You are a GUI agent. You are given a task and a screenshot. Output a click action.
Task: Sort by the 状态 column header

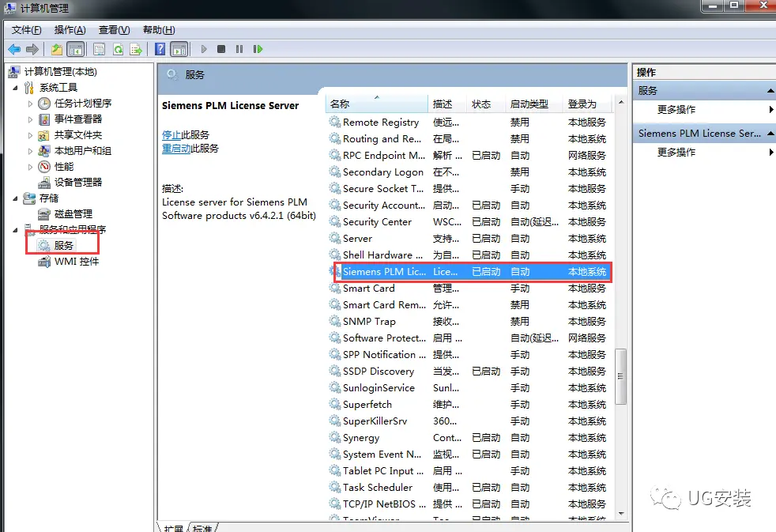[486, 104]
